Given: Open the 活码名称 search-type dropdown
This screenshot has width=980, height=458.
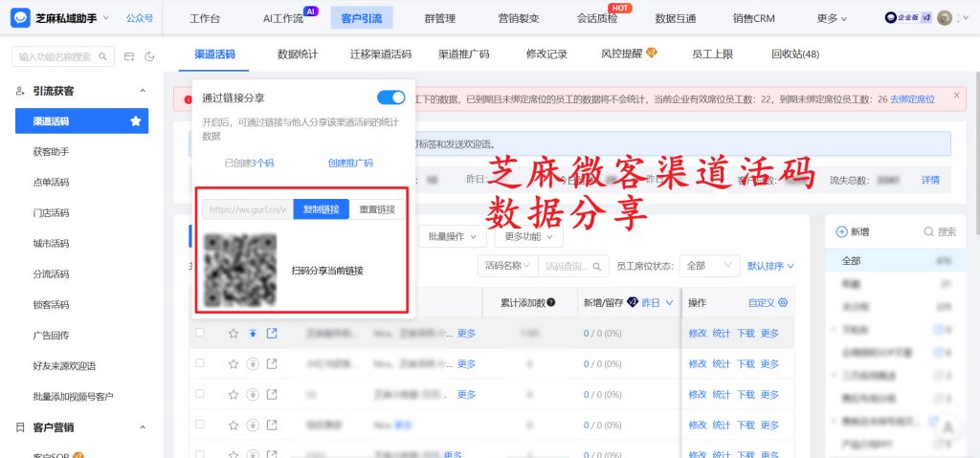Looking at the screenshot, I should pos(507,266).
